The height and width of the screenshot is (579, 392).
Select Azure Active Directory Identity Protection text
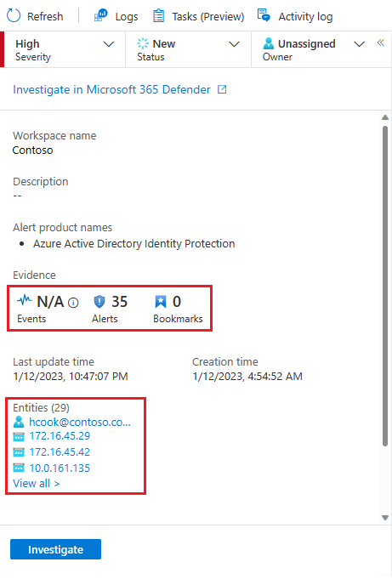click(x=134, y=244)
